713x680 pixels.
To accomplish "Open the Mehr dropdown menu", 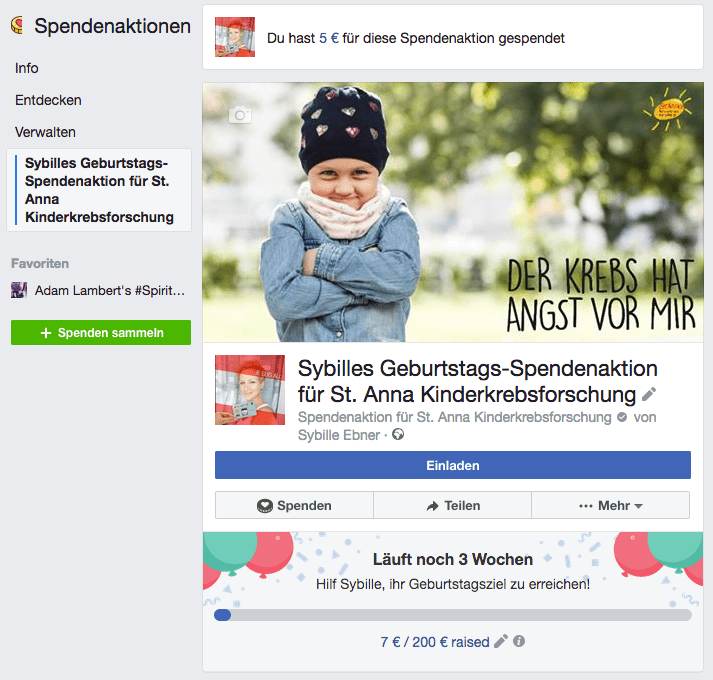I will (610, 505).
